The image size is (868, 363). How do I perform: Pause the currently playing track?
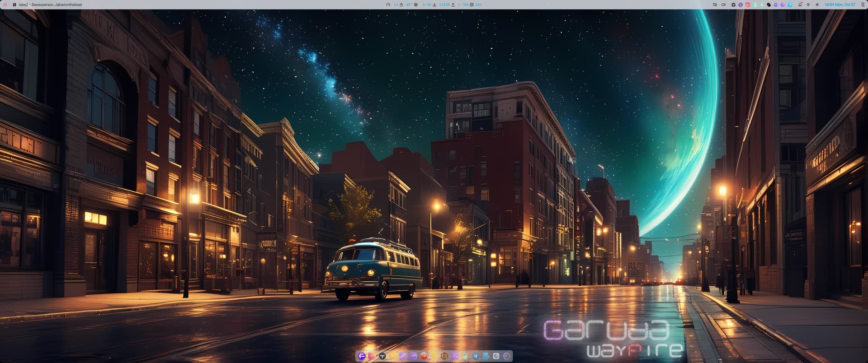(14, 5)
